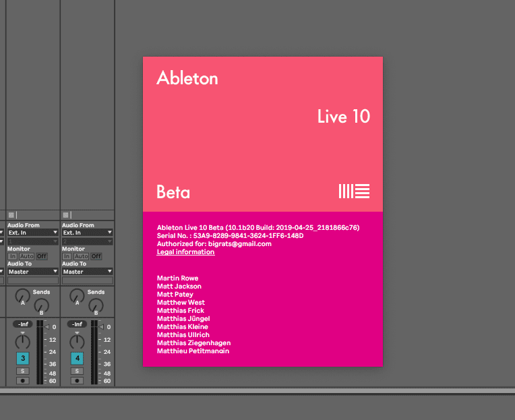Click the Ableton title on splash
This screenshot has height=420, width=515.
[x=187, y=78]
